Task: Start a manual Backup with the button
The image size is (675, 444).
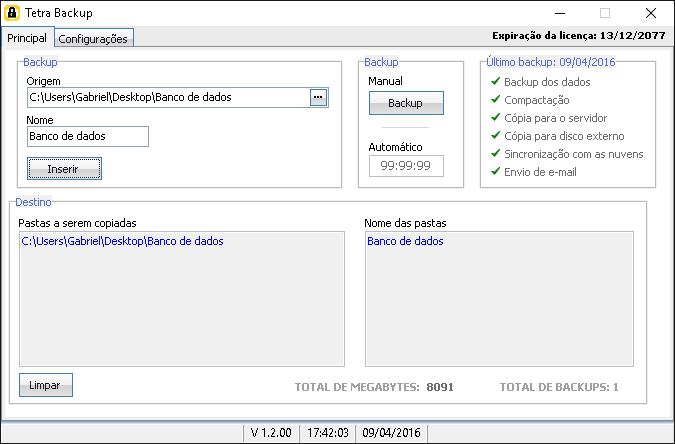Action: [x=406, y=103]
